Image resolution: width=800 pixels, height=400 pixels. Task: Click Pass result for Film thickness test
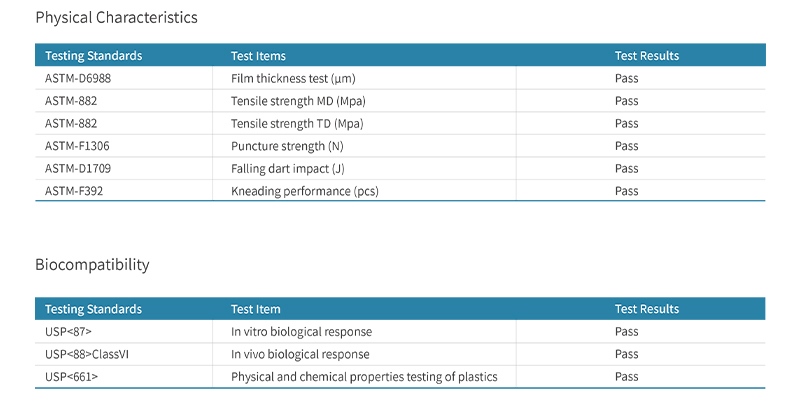(627, 79)
